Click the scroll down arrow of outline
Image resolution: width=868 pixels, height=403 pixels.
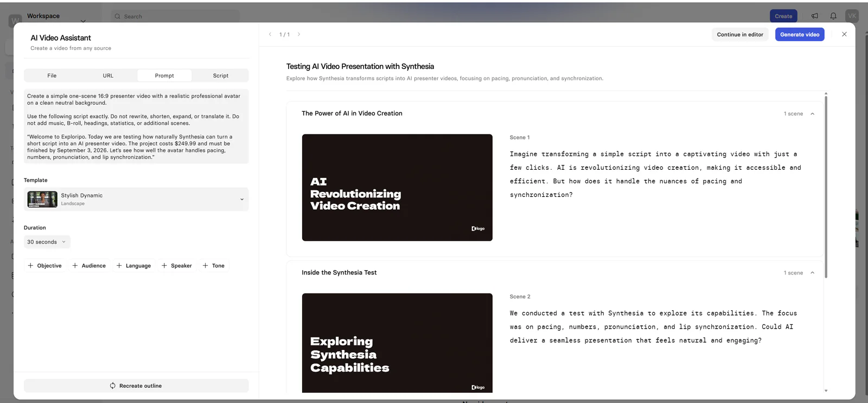(826, 391)
